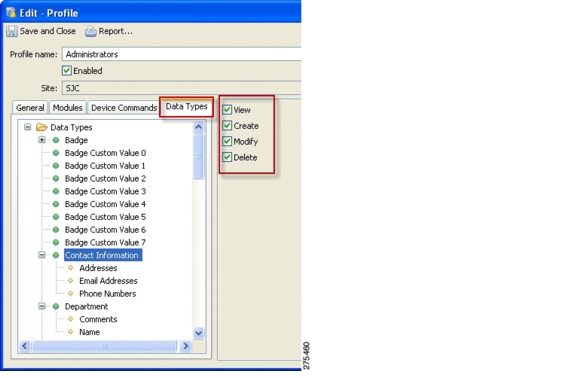The width and height of the screenshot is (576, 378).
Task: Click diamond icon beside Addresses
Action: pyautogui.click(x=71, y=268)
